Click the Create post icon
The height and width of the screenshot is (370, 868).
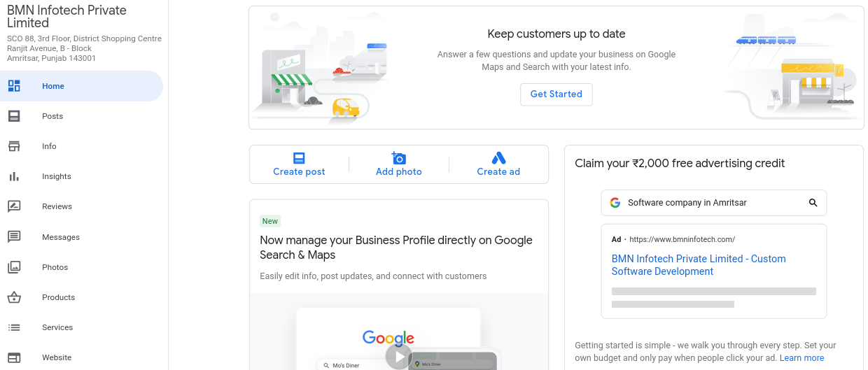click(299, 158)
